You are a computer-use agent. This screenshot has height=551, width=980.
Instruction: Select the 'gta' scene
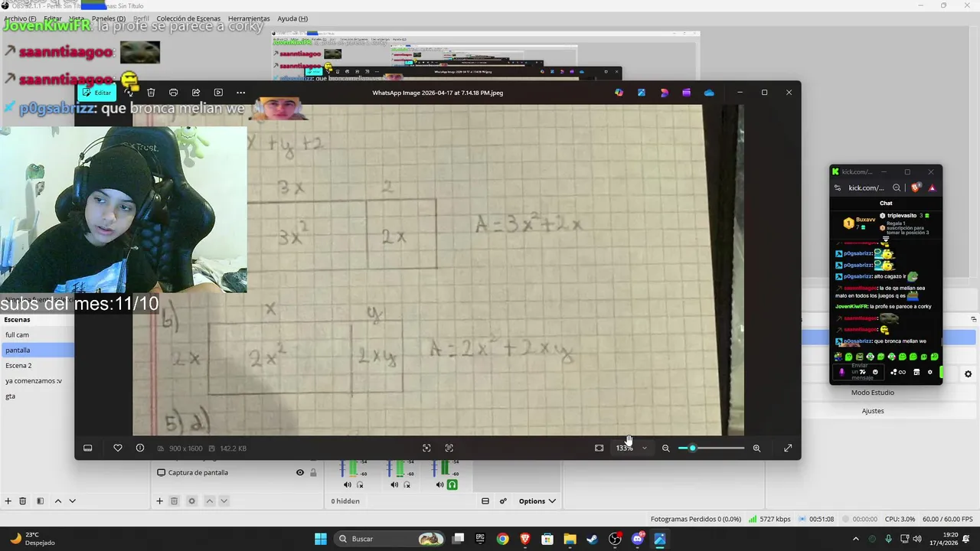37,396
